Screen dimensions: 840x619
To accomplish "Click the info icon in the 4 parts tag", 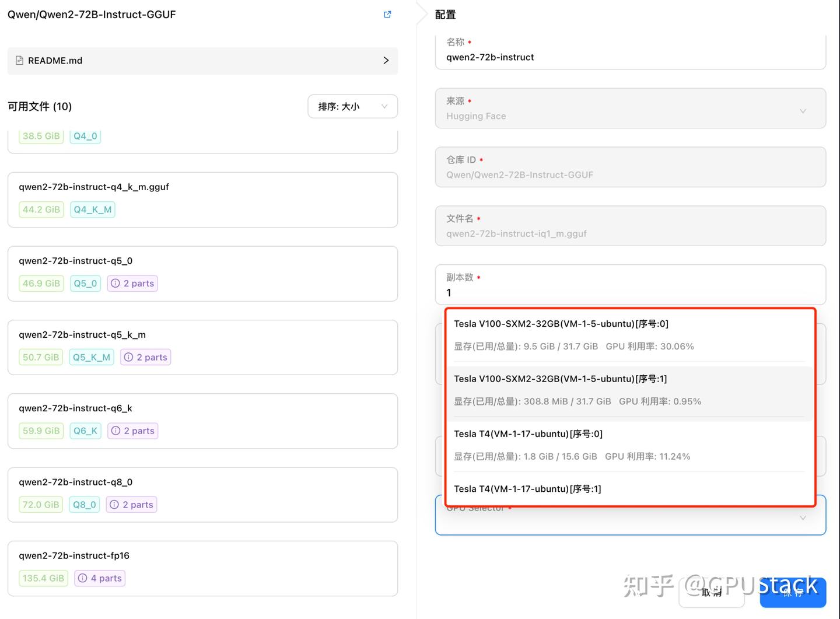I will [83, 578].
